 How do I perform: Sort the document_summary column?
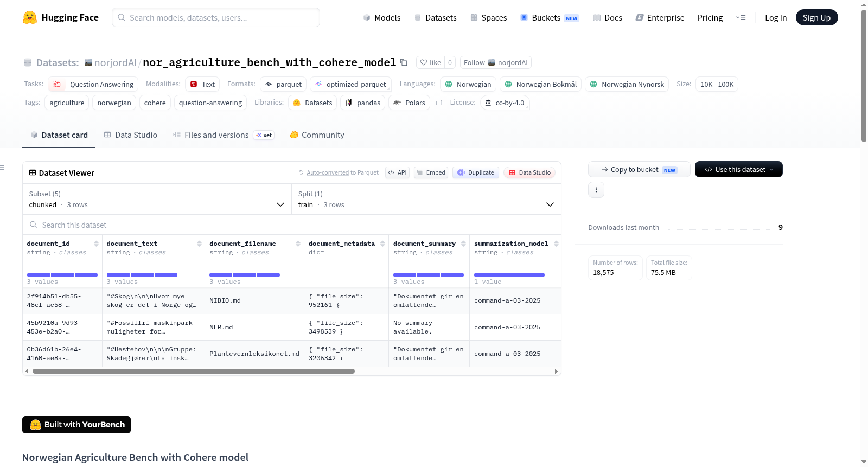[x=463, y=244]
